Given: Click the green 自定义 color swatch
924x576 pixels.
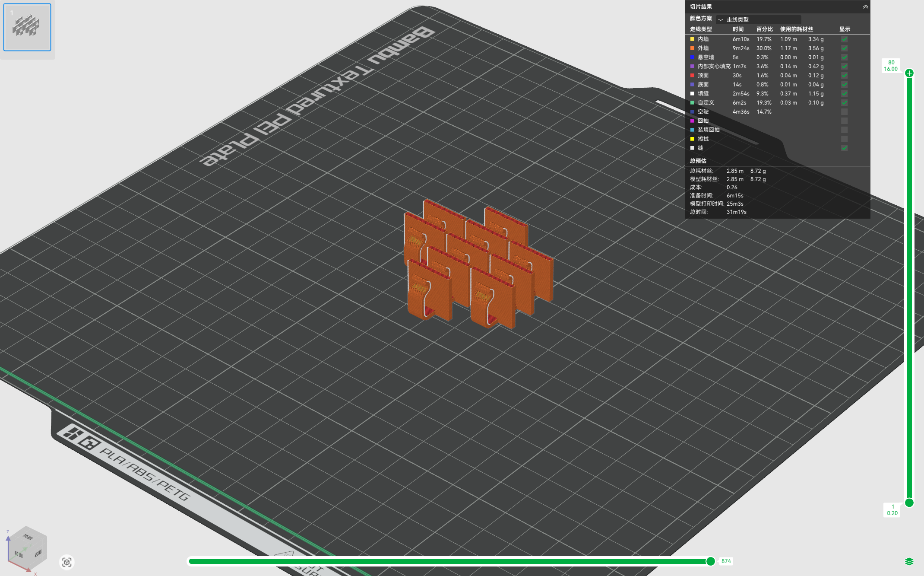Looking at the screenshot, I should click(x=692, y=103).
